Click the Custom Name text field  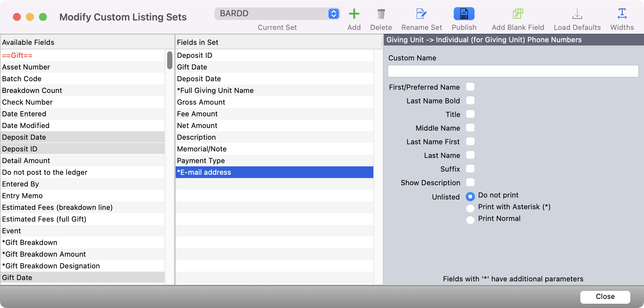[513, 71]
